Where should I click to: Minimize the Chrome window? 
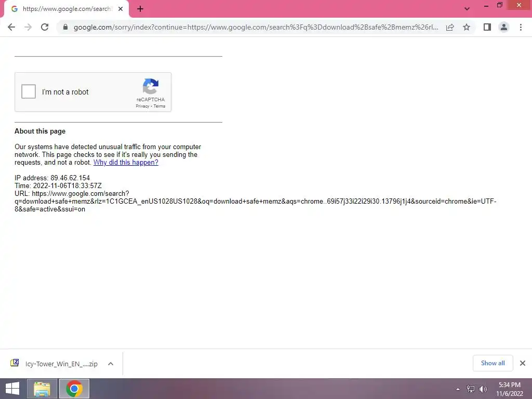click(486, 5)
